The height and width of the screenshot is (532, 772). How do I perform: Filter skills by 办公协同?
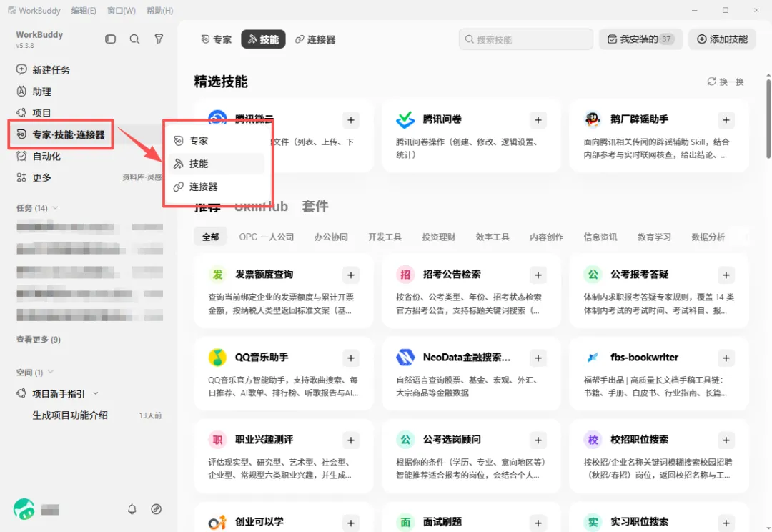(331, 237)
